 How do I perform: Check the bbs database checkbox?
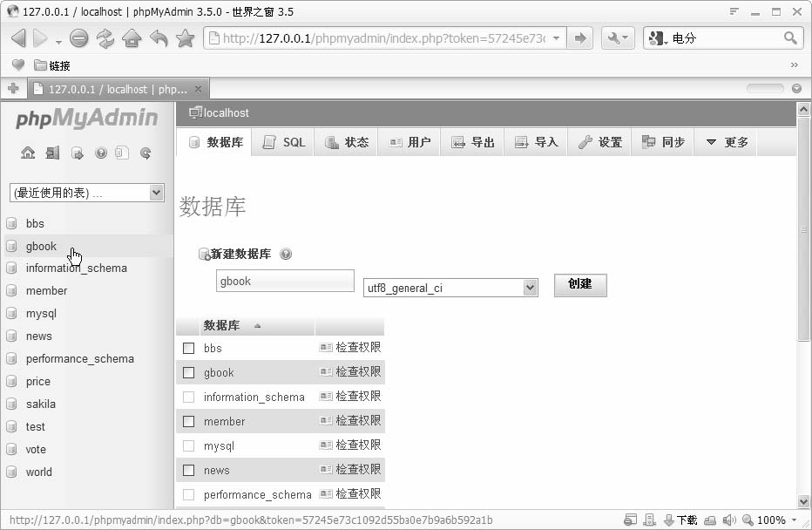point(188,348)
